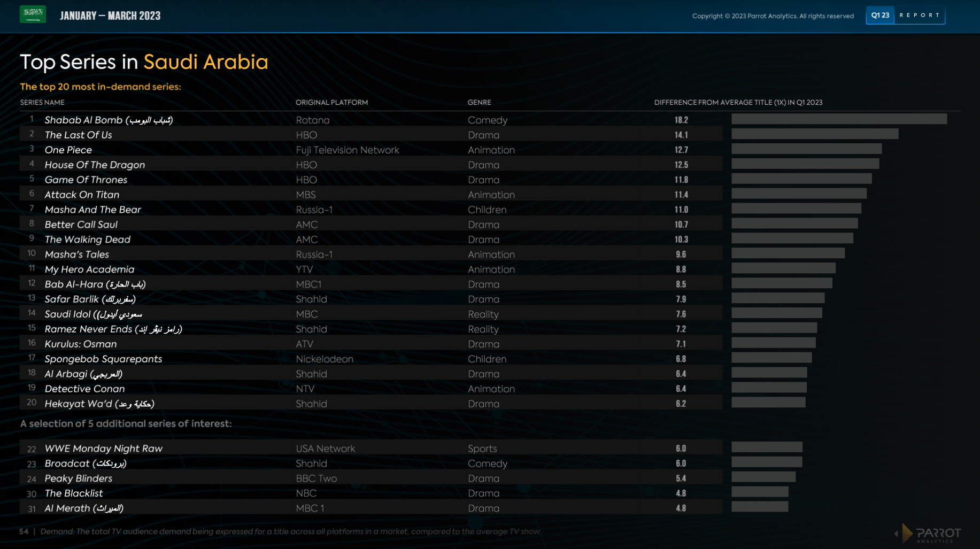Click the copyright Parrot Analytics text
This screenshot has height=549, width=980.
(773, 16)
